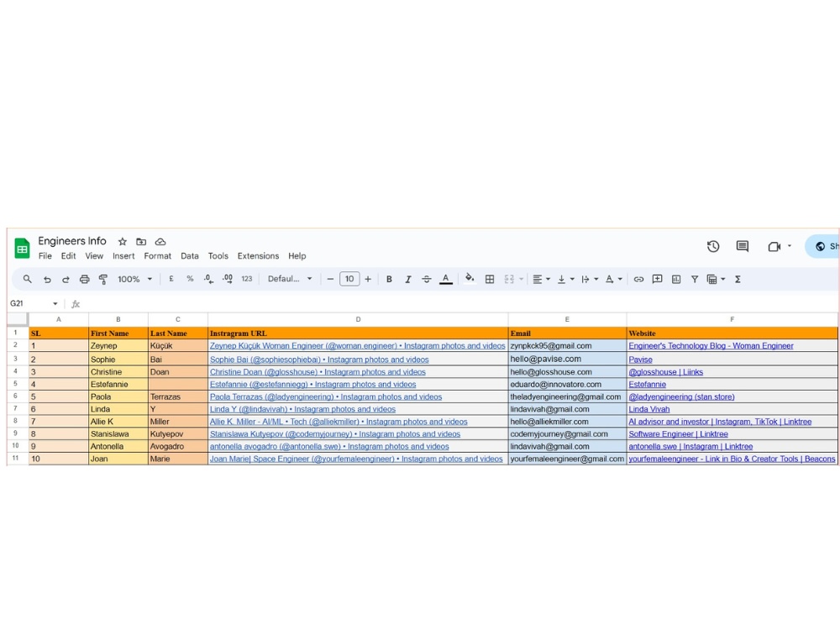Viewport: 840px width, 630px height.
Task: Select the paint format tool
Action: pyautogui.click(x=103, y=279)
